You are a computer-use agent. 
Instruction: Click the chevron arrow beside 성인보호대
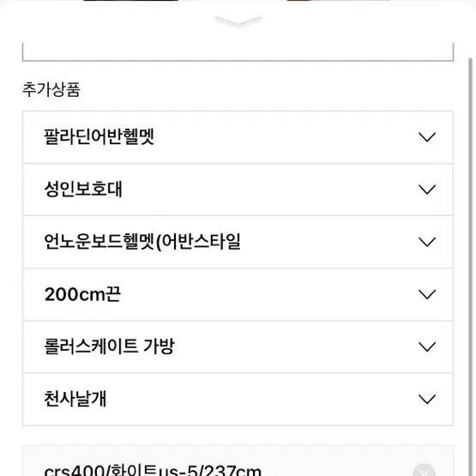click(x=427, y=190)
